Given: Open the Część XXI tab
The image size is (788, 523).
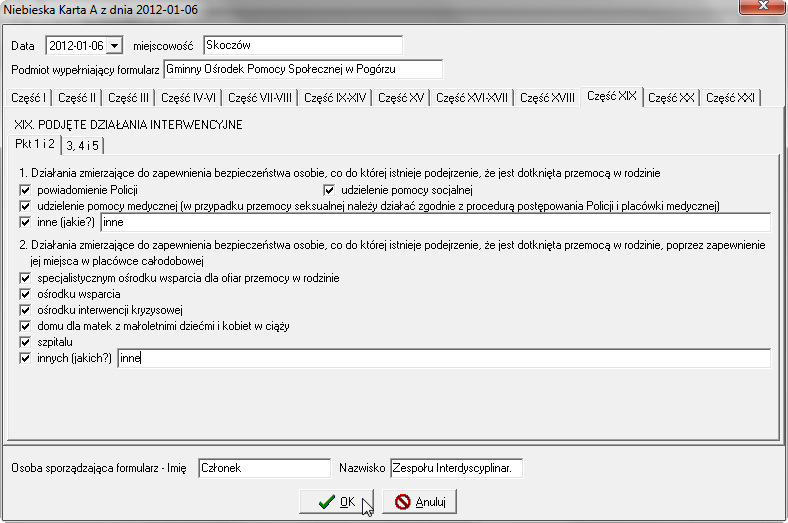Looking at the screenshot, I should click(x=730, y=97).
